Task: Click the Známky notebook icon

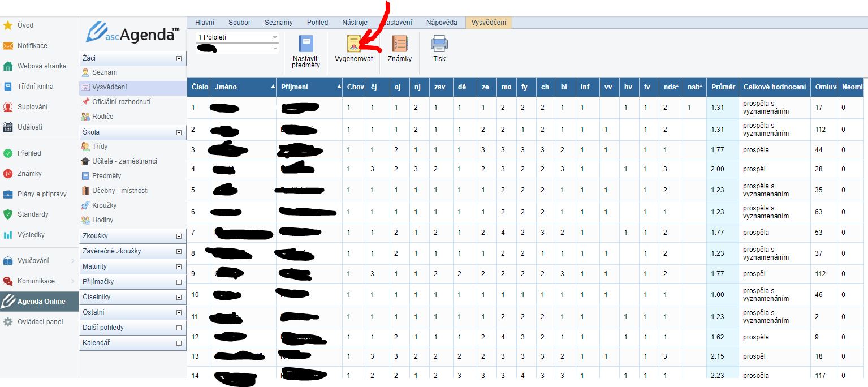Action: (x=400, y=44)
